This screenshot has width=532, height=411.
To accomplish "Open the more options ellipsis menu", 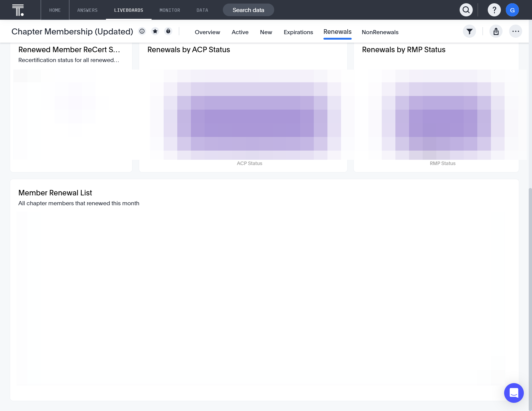I will (516, 31).
